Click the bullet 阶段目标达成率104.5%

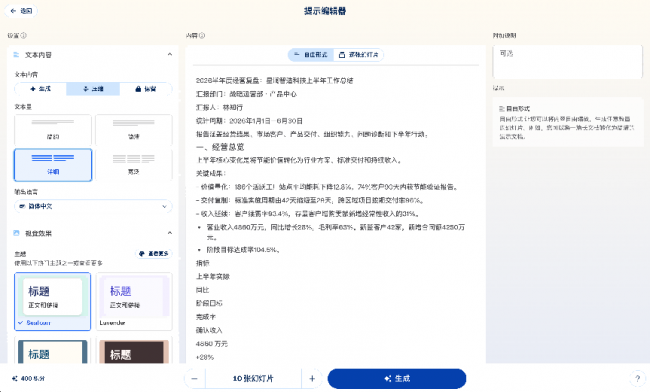pos(243,250)
